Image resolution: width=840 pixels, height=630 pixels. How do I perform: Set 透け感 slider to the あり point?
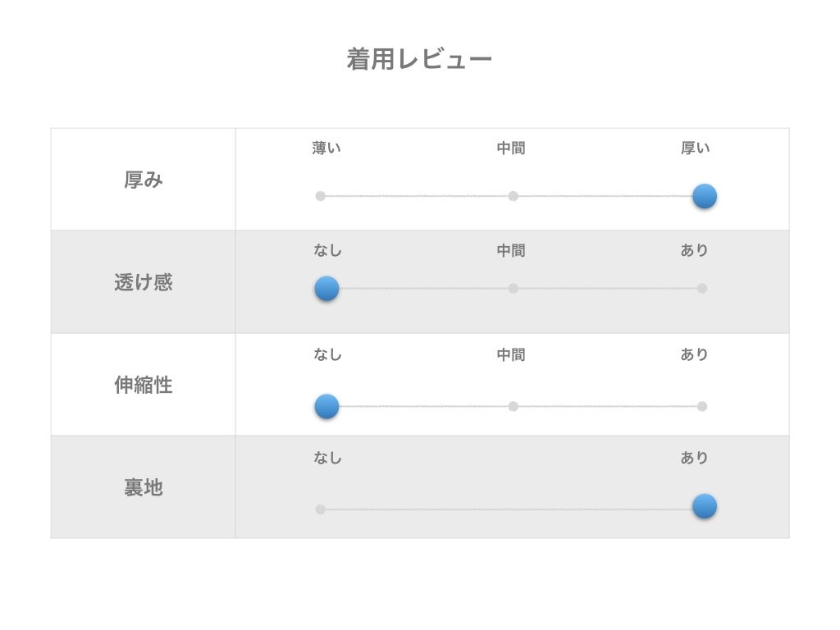tap(701, 288)
